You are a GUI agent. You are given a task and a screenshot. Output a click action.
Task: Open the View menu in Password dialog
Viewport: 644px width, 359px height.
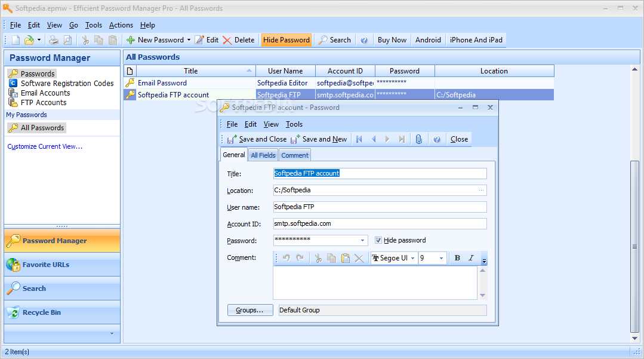271,124
